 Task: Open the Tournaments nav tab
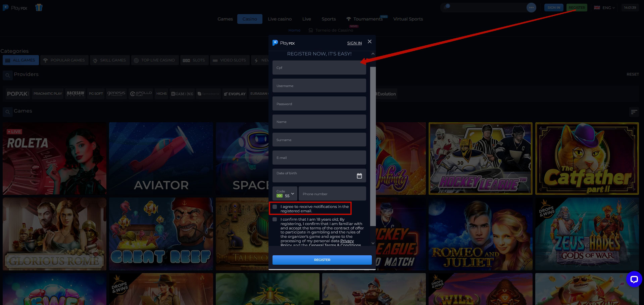pos(365,19)
